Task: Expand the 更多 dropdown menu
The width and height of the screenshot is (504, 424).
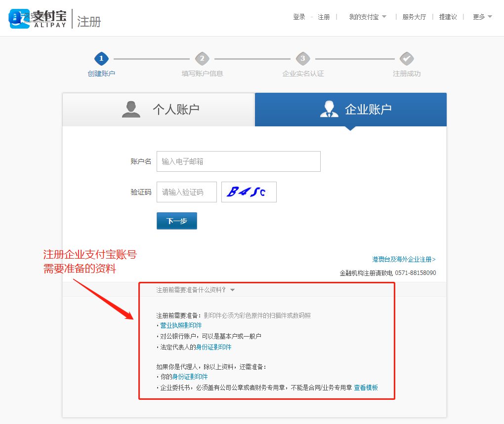Action: tap(482, 17)
